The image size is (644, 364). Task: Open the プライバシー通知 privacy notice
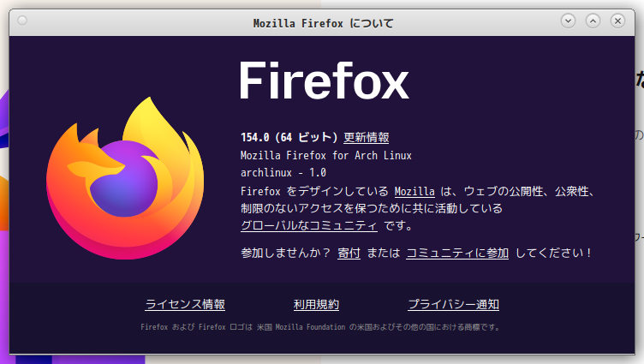tap(453, 304)
